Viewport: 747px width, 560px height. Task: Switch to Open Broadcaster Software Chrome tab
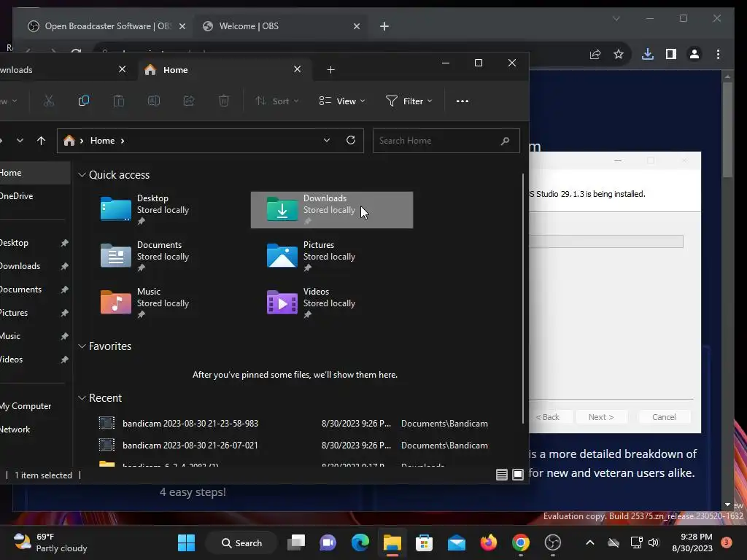(107, 26)
